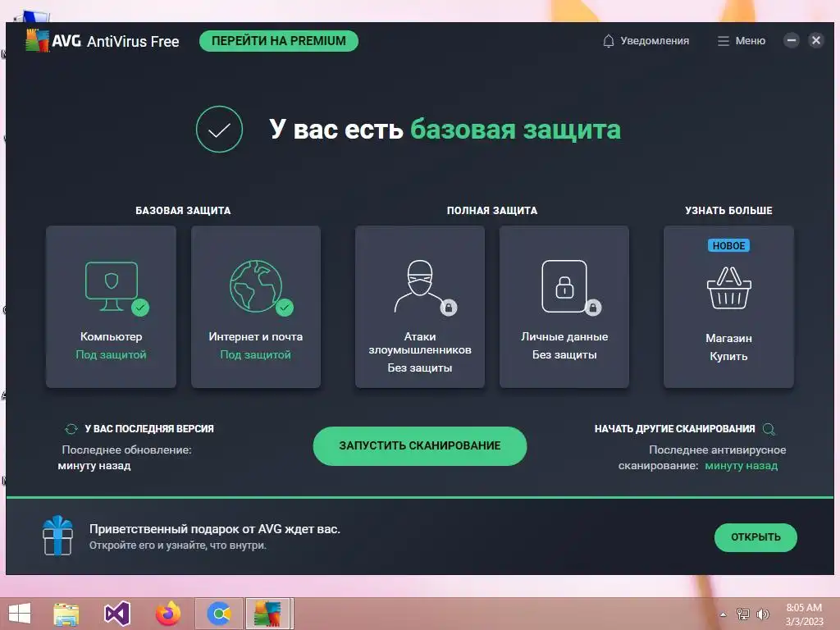Click Без защиты under Атаки злоумышленников

coord(419,367)
